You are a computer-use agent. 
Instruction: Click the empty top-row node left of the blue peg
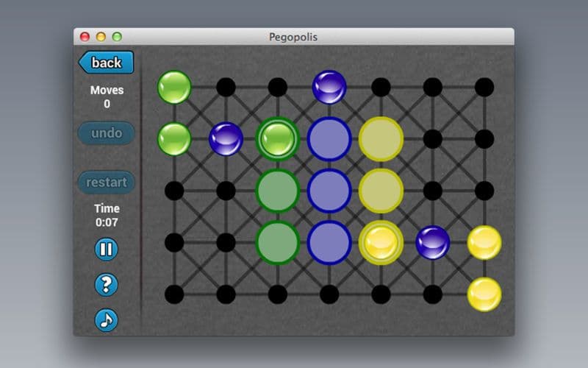pyautogui.click(x=278, y=87)
